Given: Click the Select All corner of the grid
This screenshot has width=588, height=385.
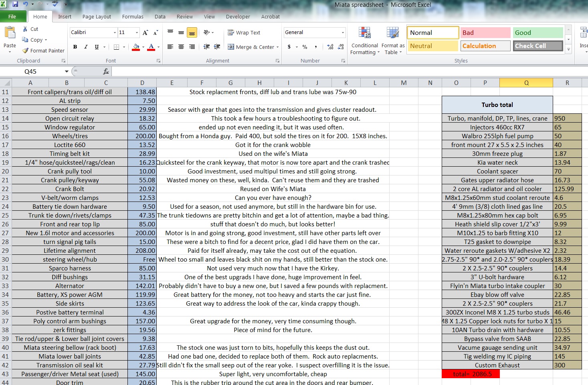Looking at the screenshot, I should point(6,83).
